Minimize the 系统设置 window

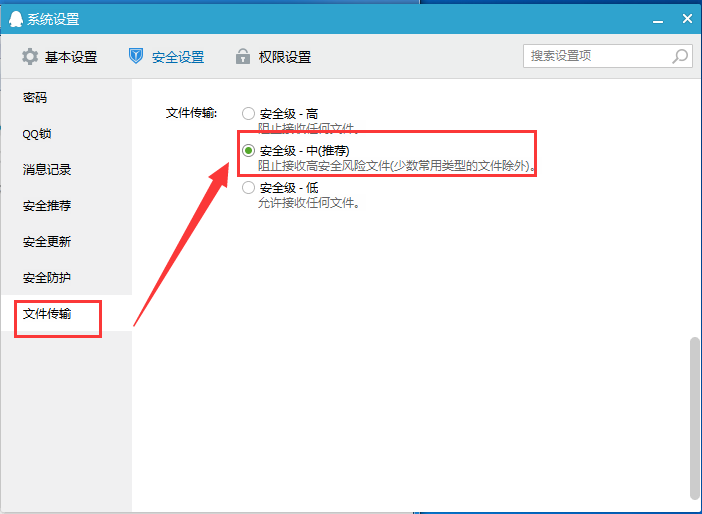(658, 20)
